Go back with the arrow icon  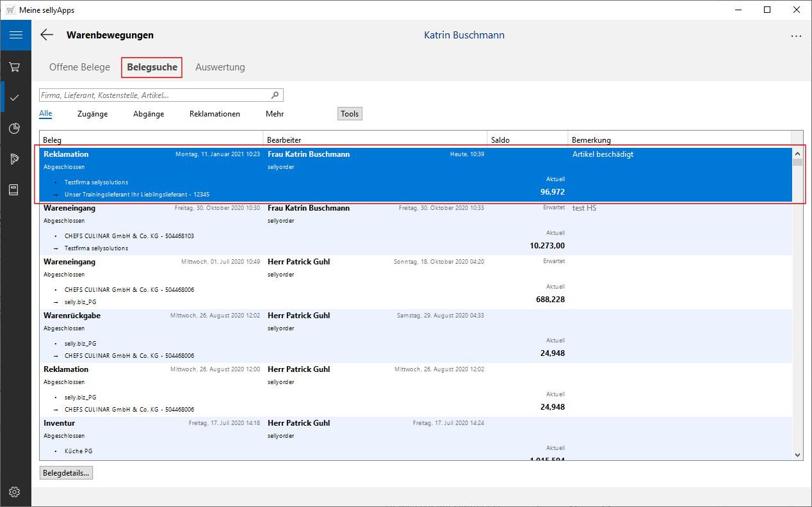pyautogui.click(x=47, y=35)
